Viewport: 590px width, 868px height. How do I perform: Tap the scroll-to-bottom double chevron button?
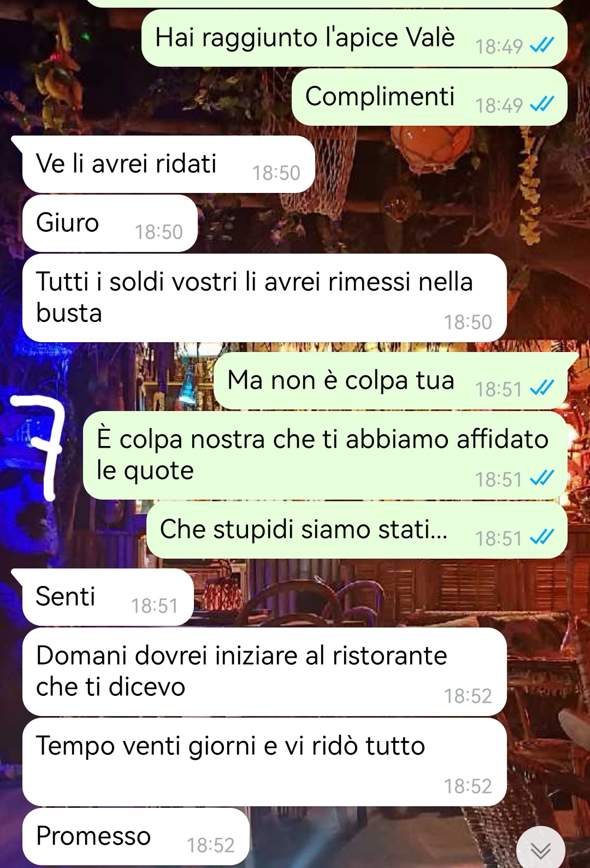(541, 849)
